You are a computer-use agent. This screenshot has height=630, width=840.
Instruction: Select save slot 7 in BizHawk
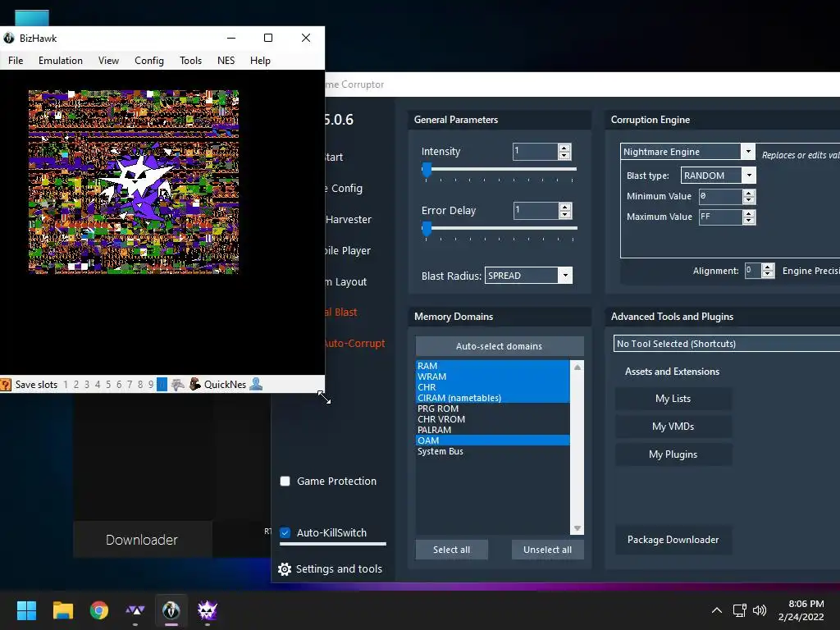[130, 385]
